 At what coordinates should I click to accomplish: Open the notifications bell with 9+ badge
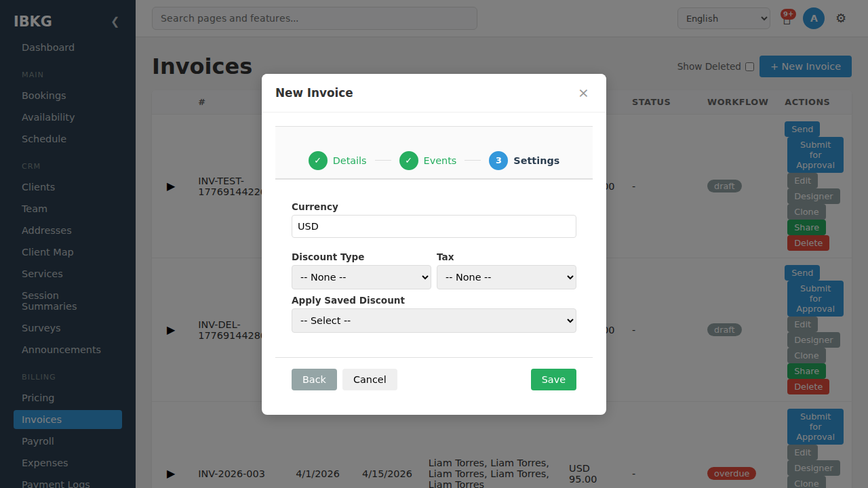pos(787,18)
